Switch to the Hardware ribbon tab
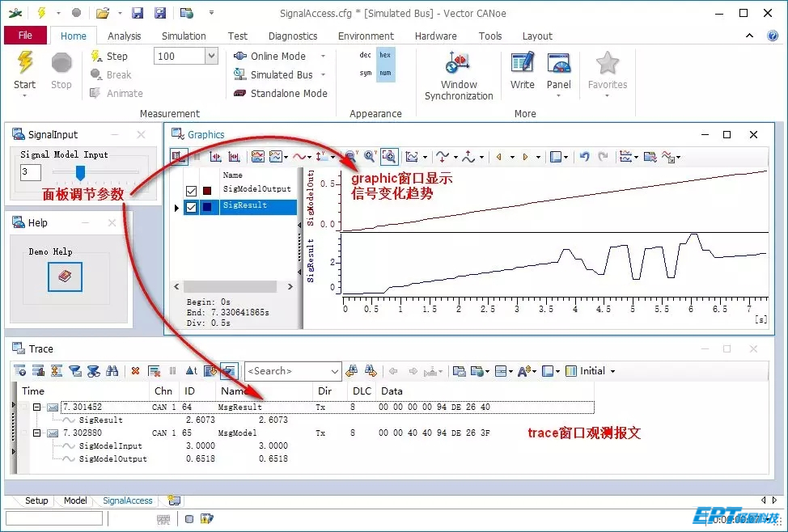The width and height of the screenshot is (788, 532). (x=436, y=36)
